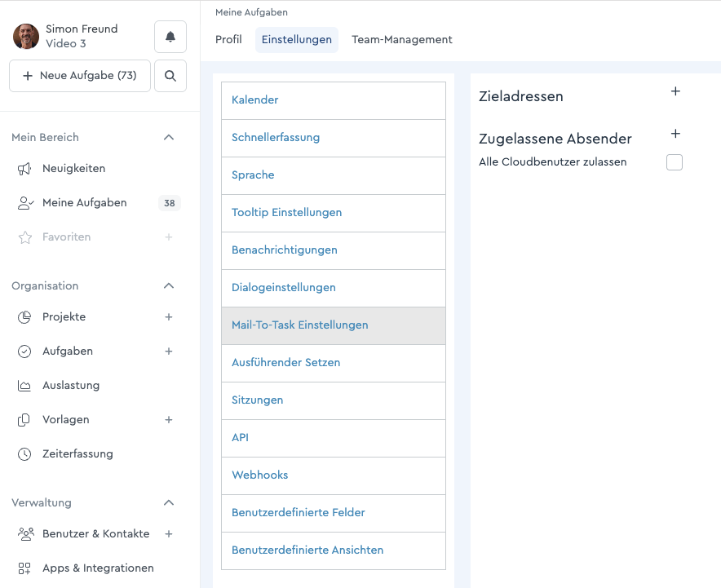Open Auslastung page
Viewport: 721px width, 588px height.
coord(71,385)
